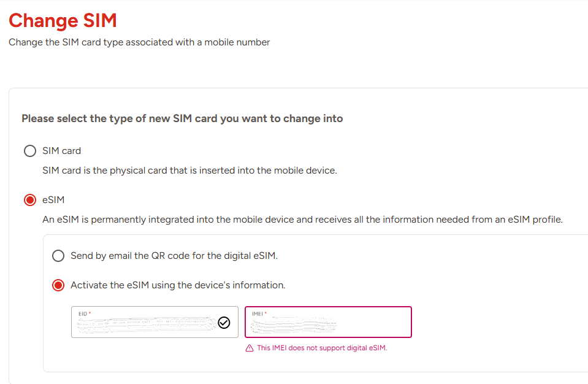Click the 'Change SIM' page heading
The height and width of the screenshot is (384, 588).
pos(63,21)
